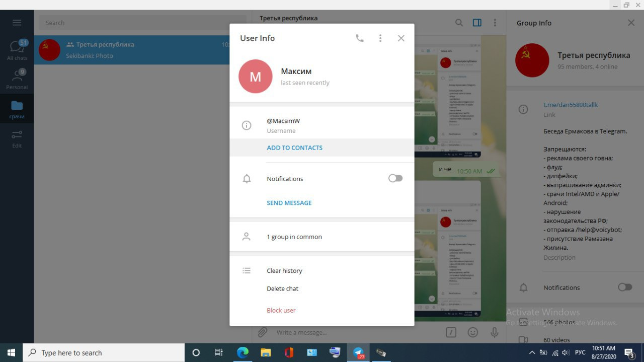Close the User Info dialog
Viewport: 644px width, 362px height.
401,38
